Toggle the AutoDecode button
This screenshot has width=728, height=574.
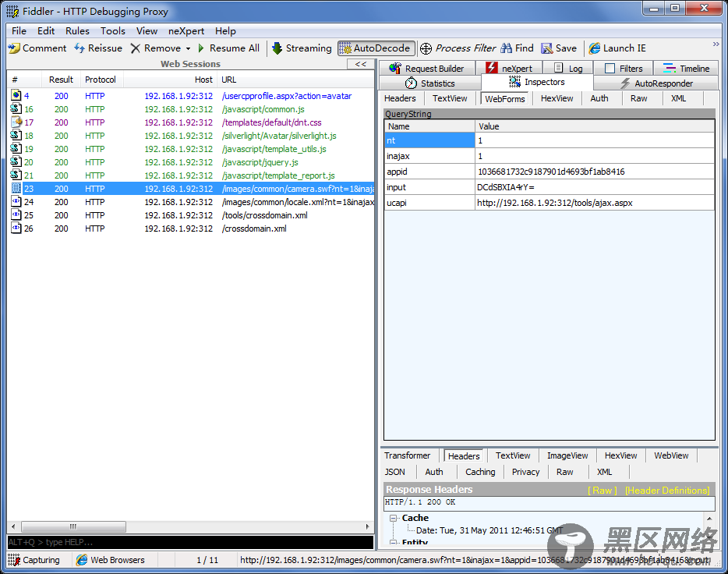tap(376, 48)
